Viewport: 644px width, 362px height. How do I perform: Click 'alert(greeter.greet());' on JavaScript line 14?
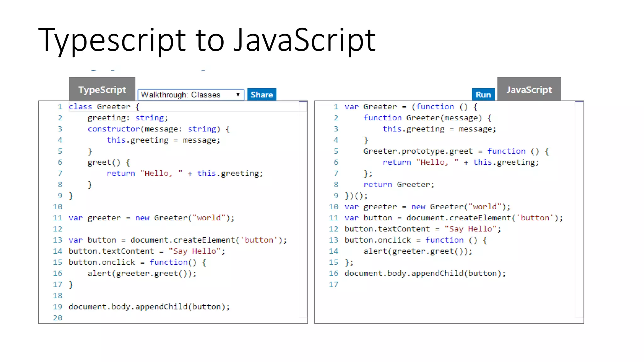click(x=418, y=251)
